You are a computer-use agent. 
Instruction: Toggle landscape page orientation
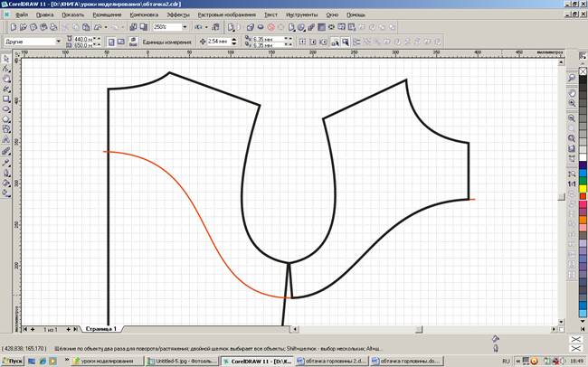tap(120, 42)
